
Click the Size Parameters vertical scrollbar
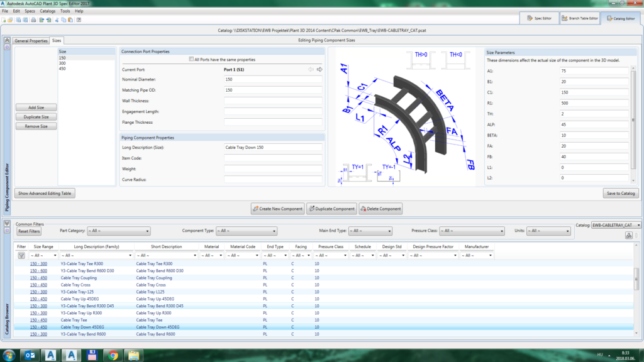pyautogui.click(x=633, y=123)
